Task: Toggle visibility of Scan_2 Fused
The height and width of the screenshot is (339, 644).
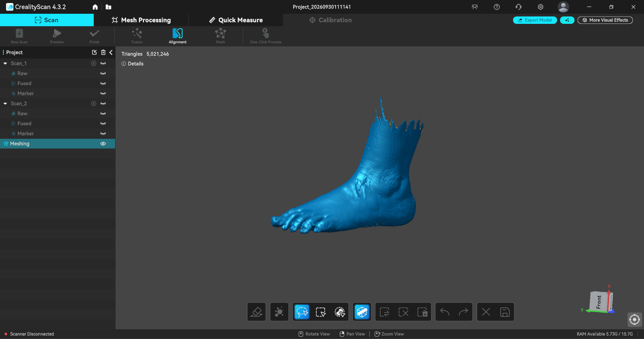Action: pos(103,123)
